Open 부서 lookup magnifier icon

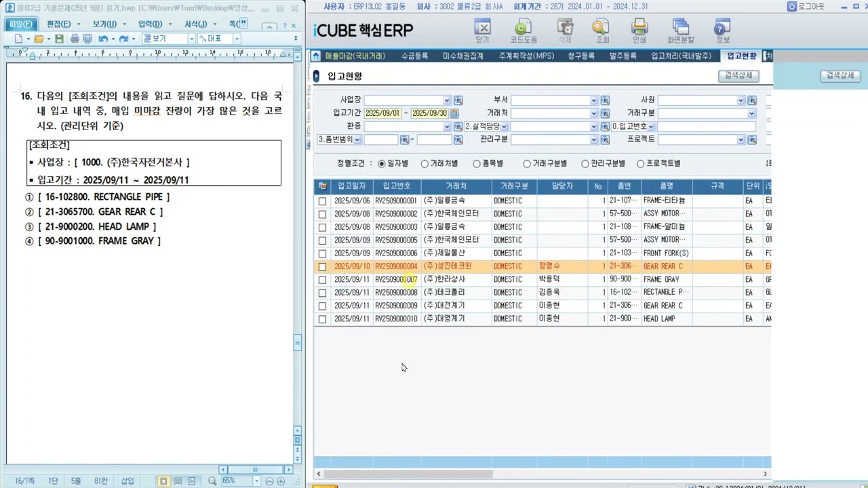pos(605,100)
